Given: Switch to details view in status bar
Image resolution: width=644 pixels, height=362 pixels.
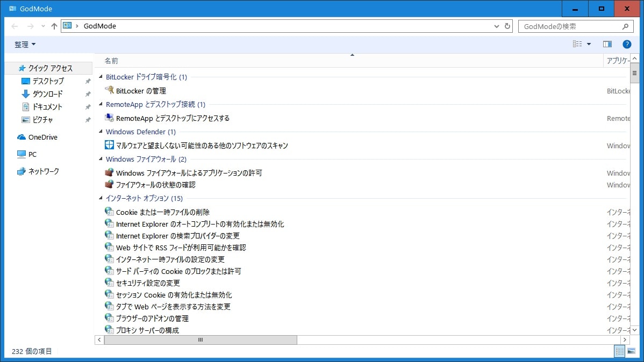Looking at the screenshot, I should [620, 351].
